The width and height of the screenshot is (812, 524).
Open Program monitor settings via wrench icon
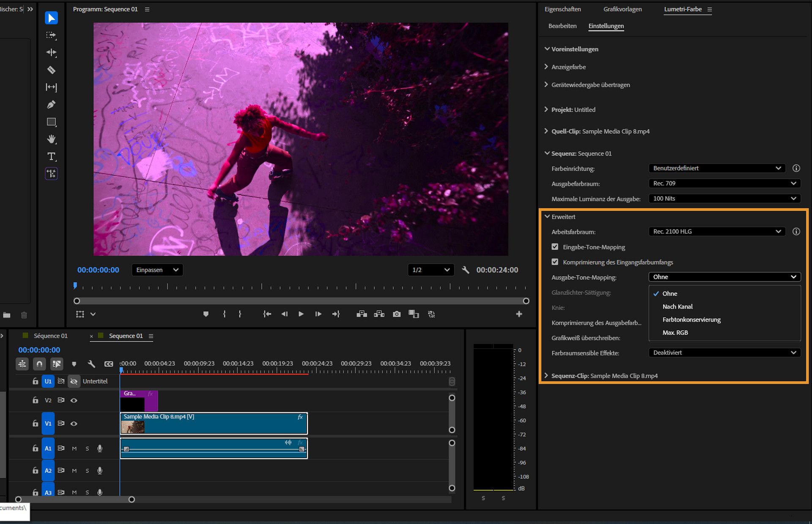click(x=466, y=270)
